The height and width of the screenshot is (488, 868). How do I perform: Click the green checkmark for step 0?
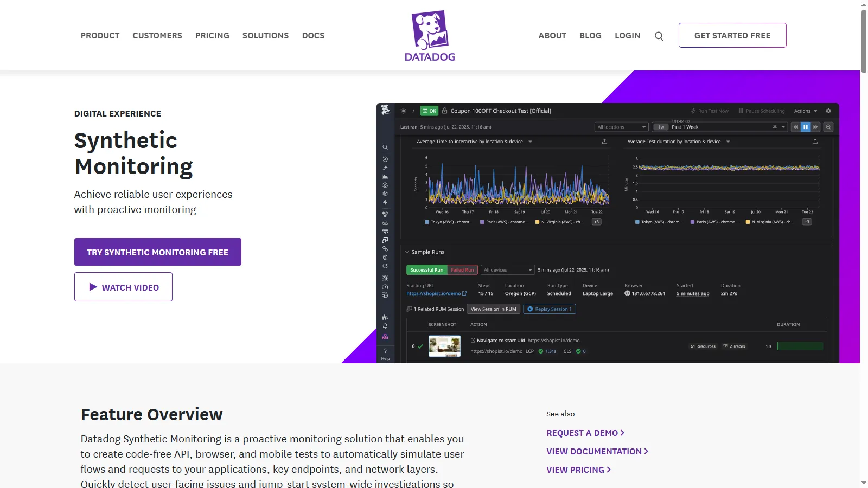click(420, 346)
